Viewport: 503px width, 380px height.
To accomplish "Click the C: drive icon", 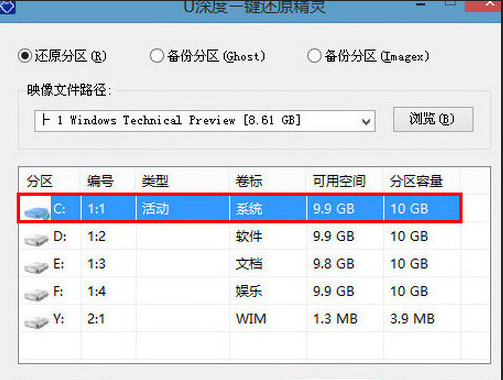I will click(x=36, y=212).
